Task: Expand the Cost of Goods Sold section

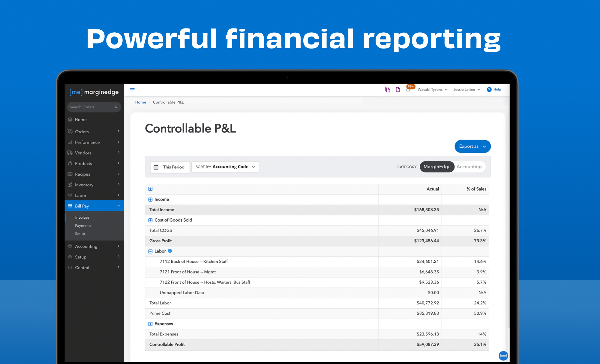Action: tap(150, 220)
